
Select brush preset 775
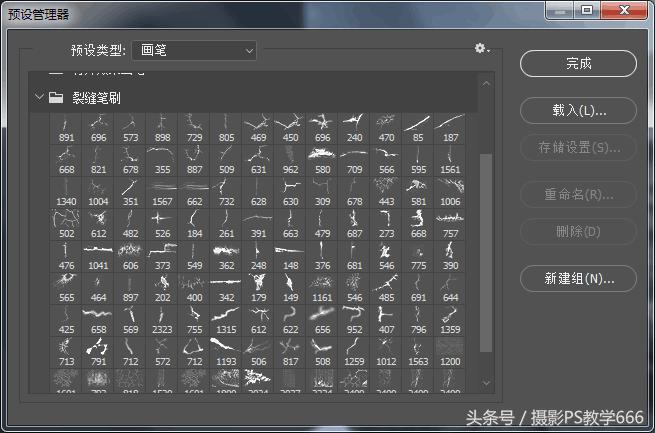pos(418,257)
